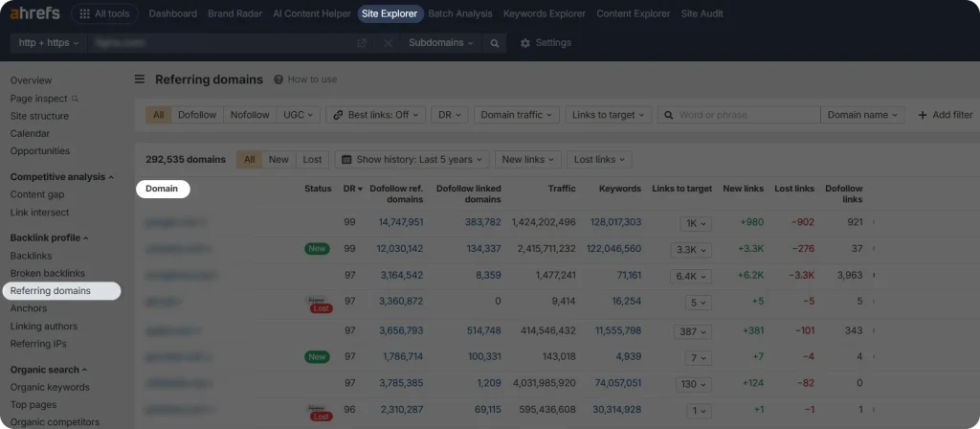Toggle the sidebar hamburger menu icon
Screen dimensions: 980x429
coord(140,79)
